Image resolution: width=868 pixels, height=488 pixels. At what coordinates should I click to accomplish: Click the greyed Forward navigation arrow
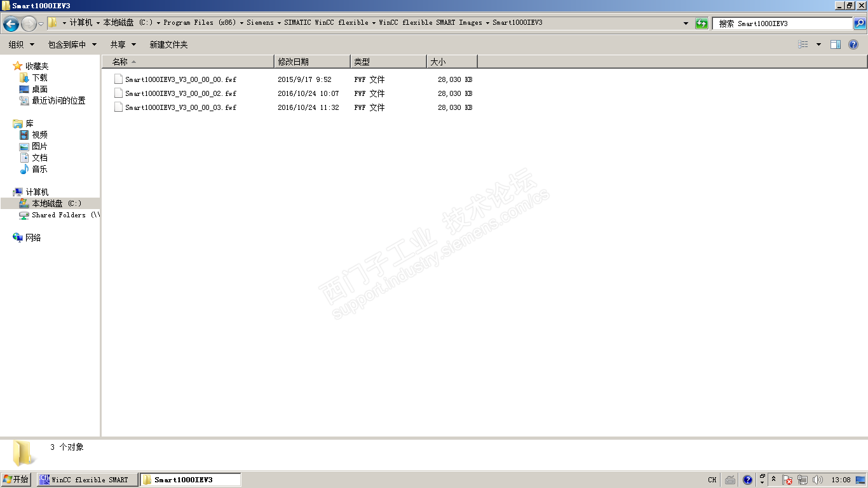29,24
